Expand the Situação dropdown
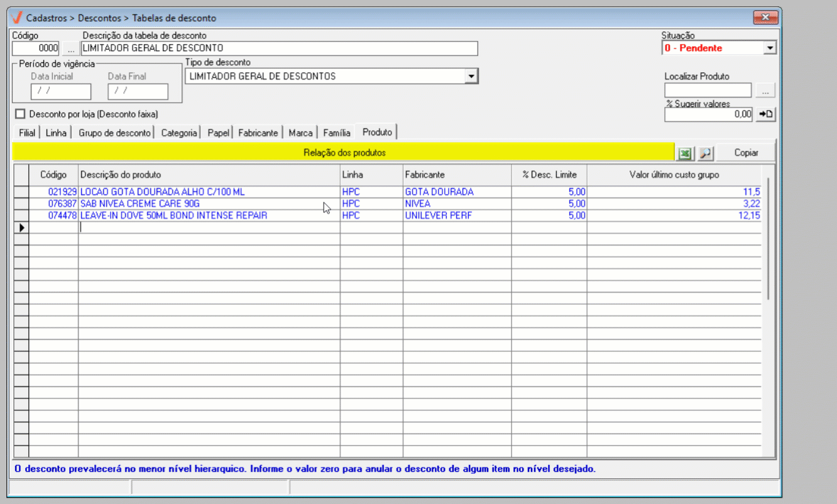Screen dimensions: 837x504 pyautogui.click(x=770, y=48)
